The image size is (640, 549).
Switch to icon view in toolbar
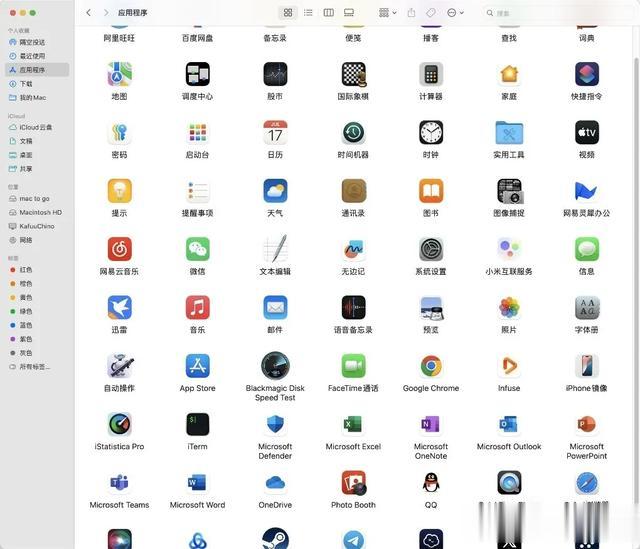click(x=288, y=13)
